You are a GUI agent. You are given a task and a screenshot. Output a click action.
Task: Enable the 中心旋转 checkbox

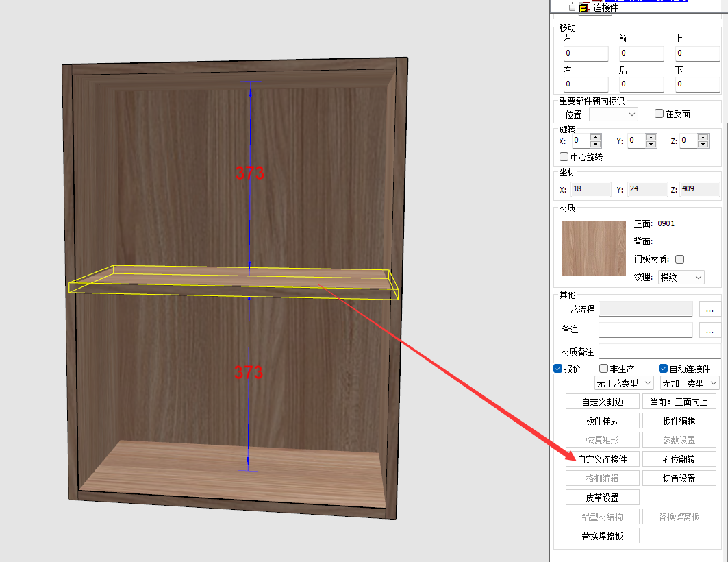click(564, 156)
